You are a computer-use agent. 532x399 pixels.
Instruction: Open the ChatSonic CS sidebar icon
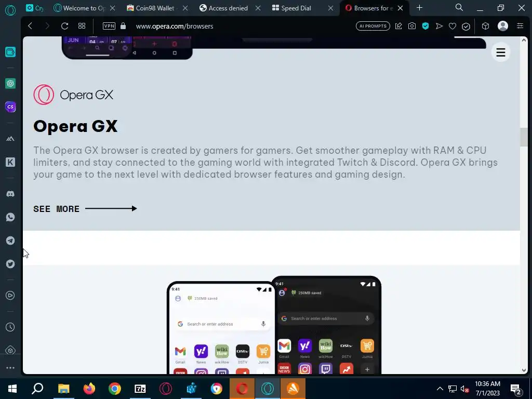click(x=10, y=107)
